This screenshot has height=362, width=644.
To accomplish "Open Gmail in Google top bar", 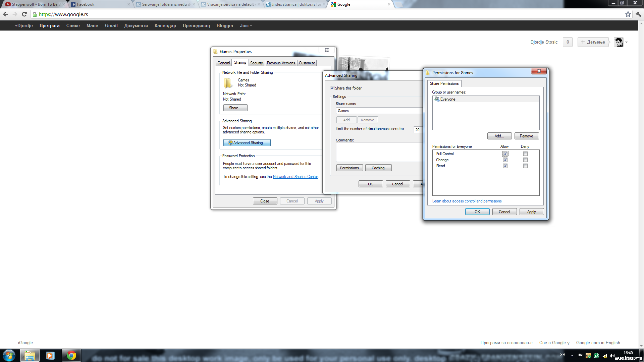I will [111, 25].
